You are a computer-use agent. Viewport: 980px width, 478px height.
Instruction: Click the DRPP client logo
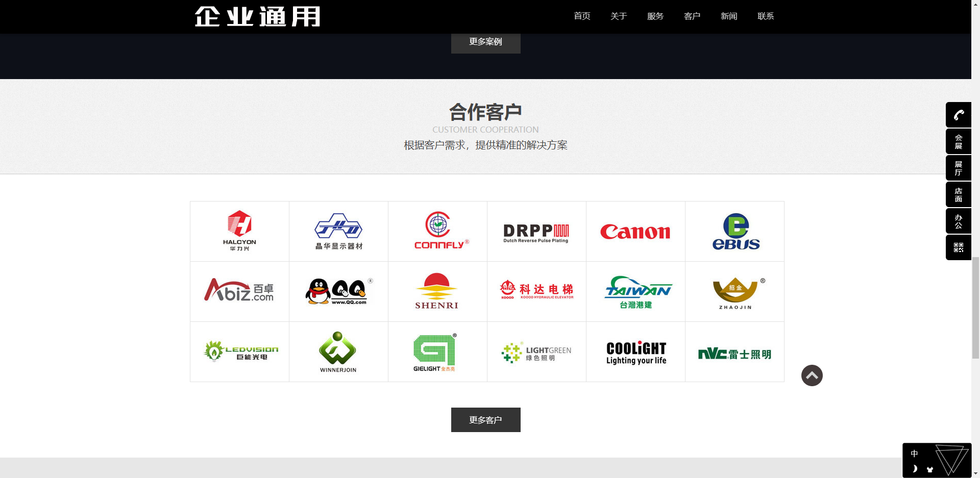tap(537, 231)
